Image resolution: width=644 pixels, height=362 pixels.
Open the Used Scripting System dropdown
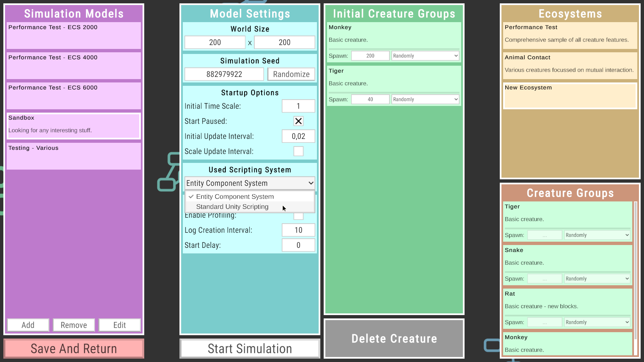point(250,183)
